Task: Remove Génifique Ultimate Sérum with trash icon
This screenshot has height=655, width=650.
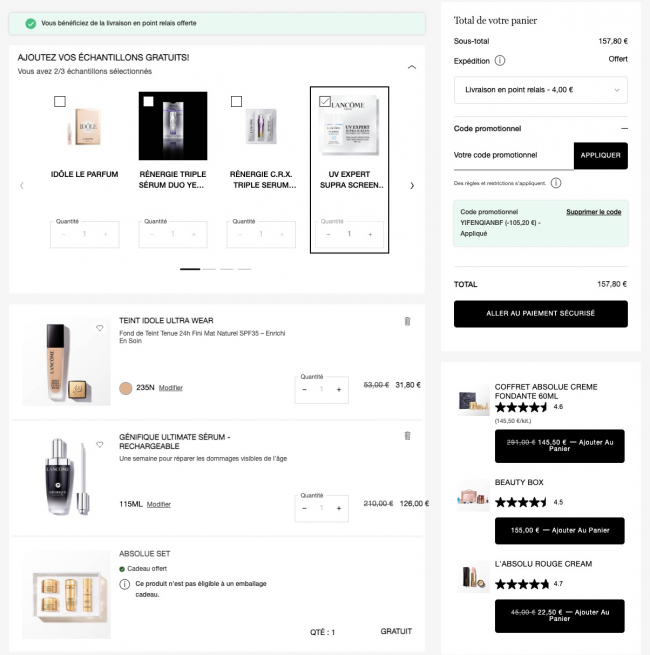Action: pyautogui.click(x=407, y=436)
